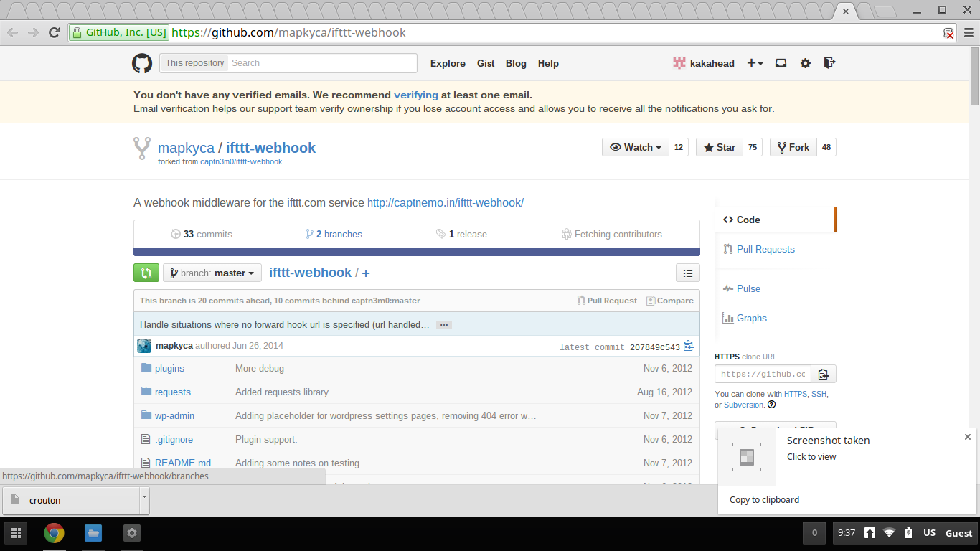Click the verifying email link
The image size is (980, 551).
[x=416, y=95]
